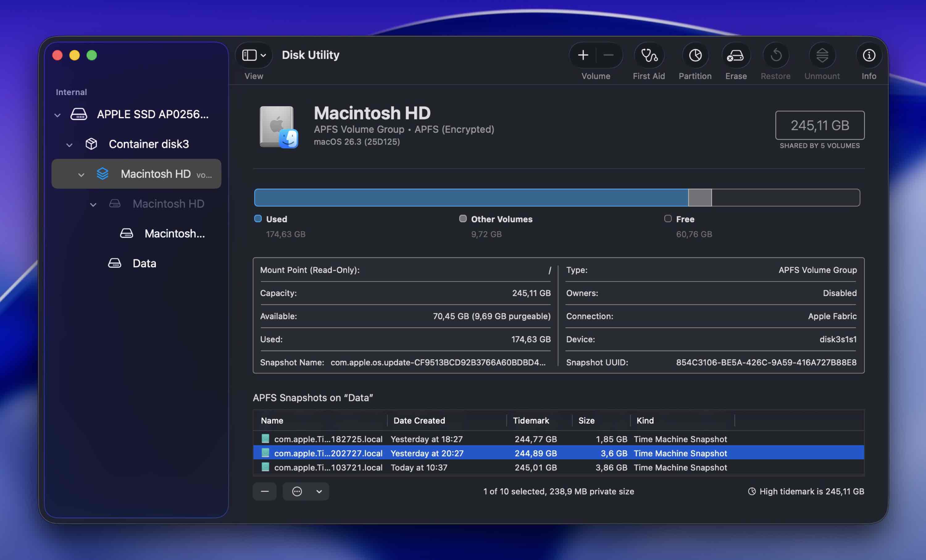Click the Used legend color indicator
Screen dimensions: 926x560
258,219
